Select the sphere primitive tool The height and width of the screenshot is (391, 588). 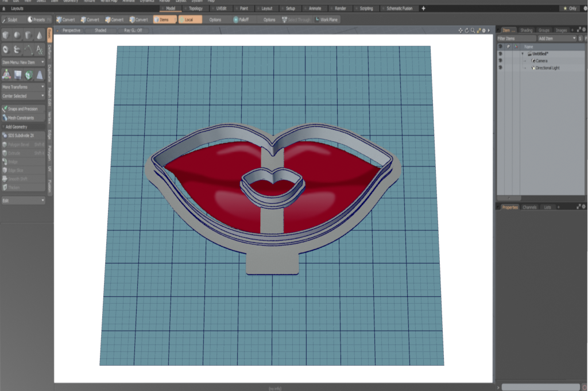click(x=17, y=36)
